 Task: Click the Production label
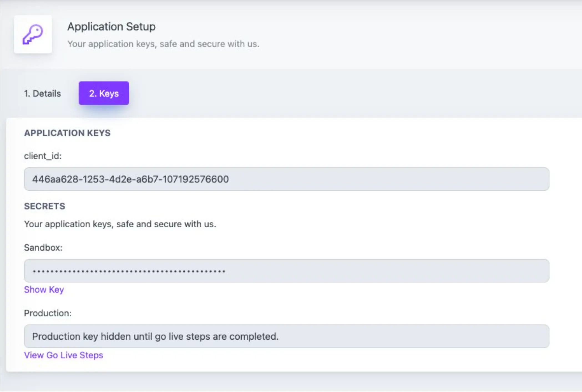pos(48,313)
